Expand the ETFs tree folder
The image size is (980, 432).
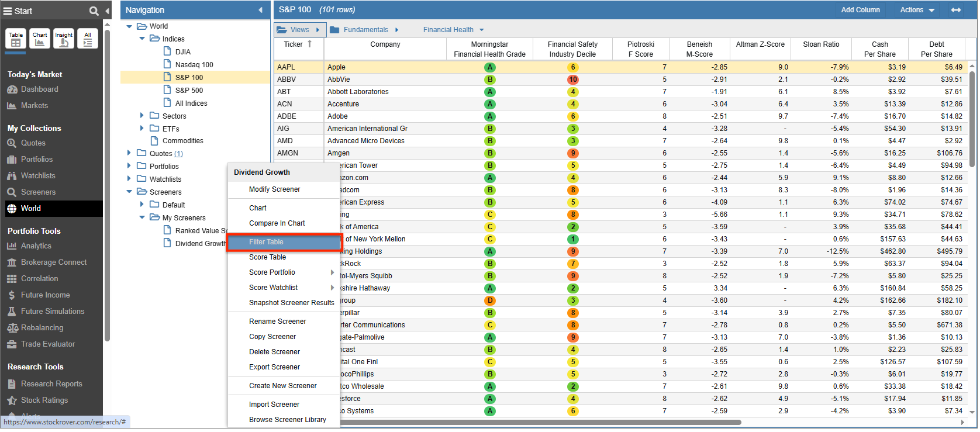(142, 128)
